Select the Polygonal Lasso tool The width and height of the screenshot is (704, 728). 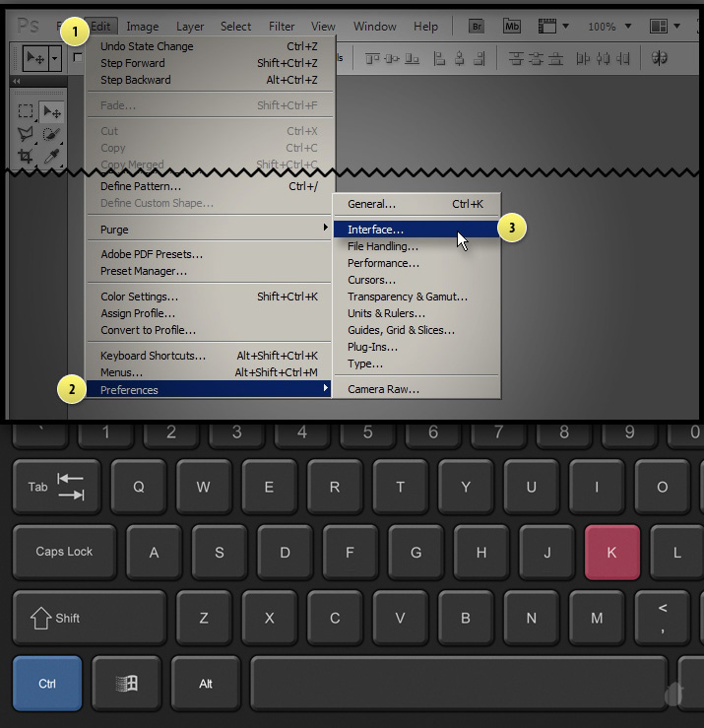(27, 134)
